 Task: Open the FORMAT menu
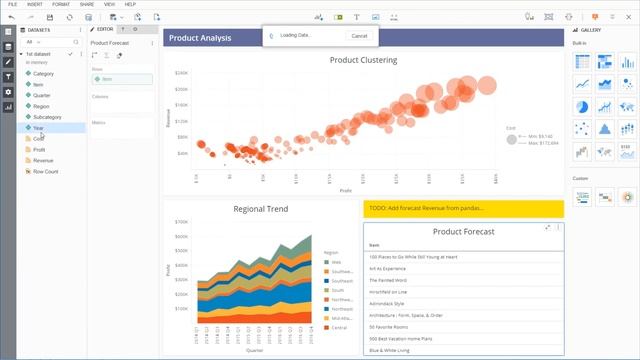[x=61, y=4]
